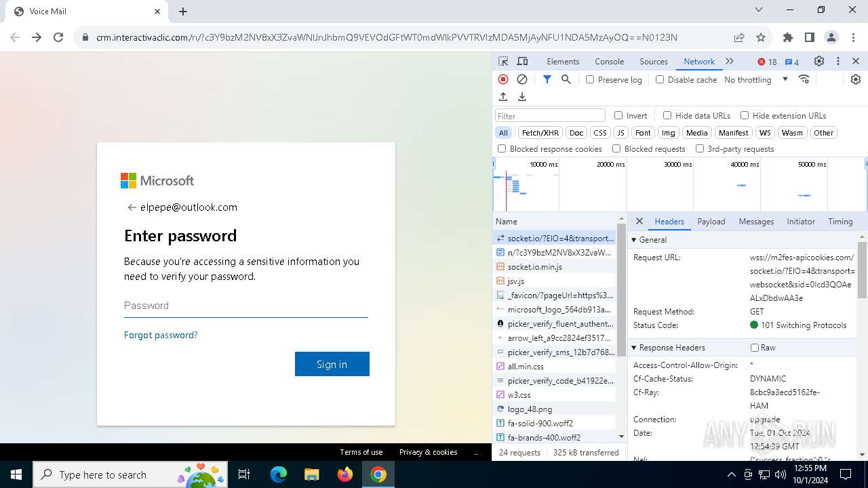
Task: Check Hide data URLs
Action: [667, 115]
